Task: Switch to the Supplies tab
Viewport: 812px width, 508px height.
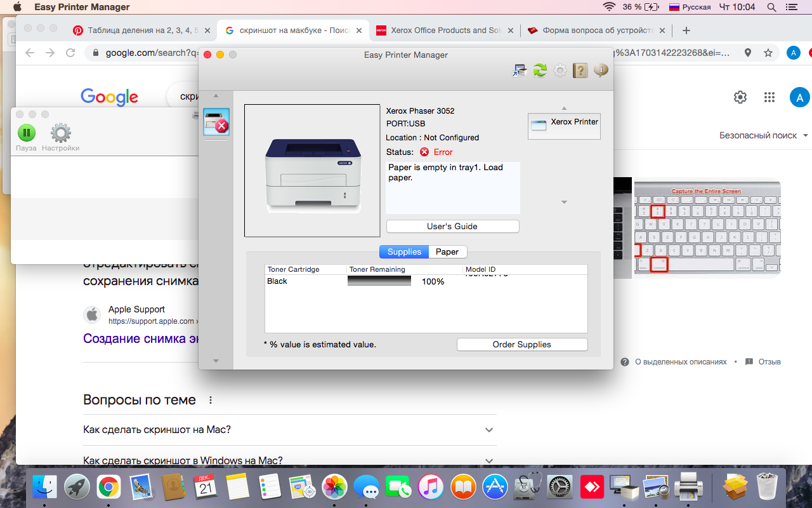Action: pyautogui.click(x=404, y=251)
